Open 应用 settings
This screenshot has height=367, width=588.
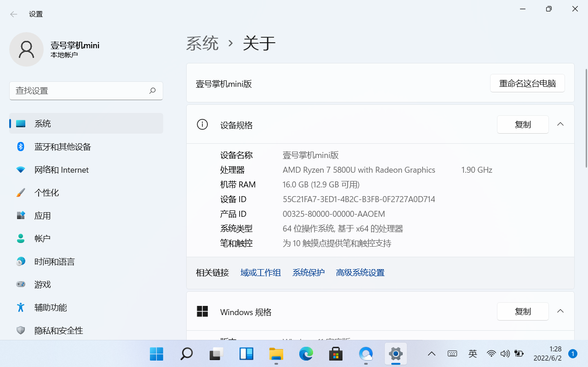click(86, 215)
